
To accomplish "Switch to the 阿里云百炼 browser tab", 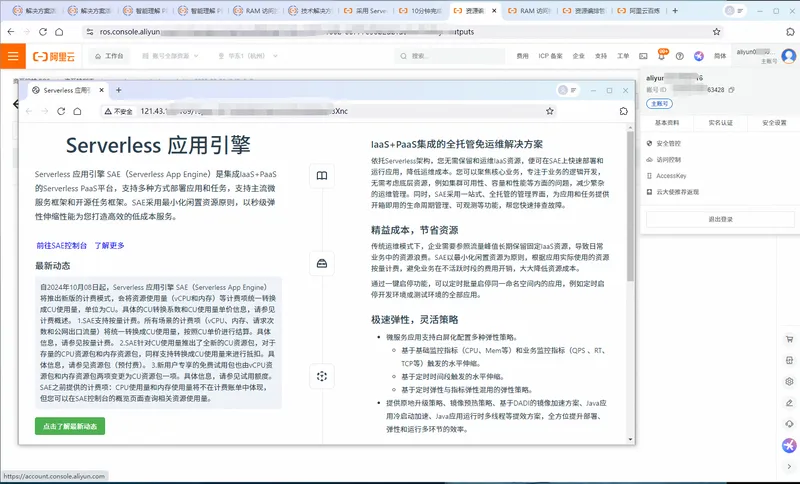I will [x=639, y=11].
